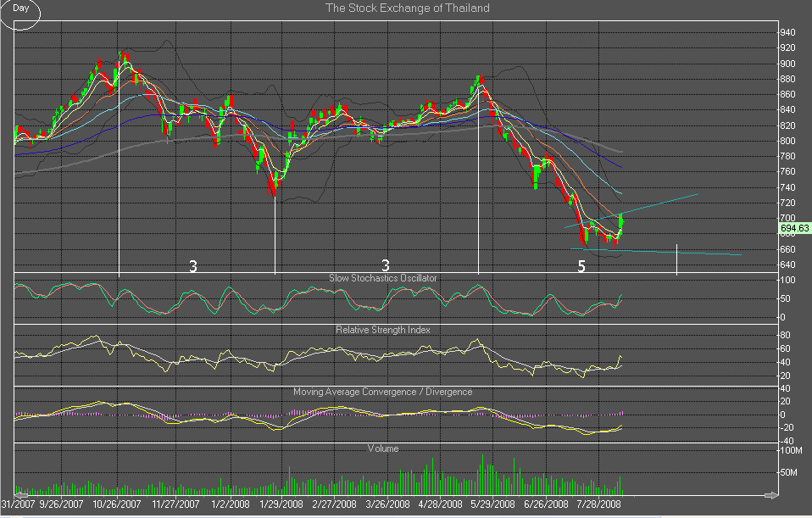Click the 100 value on the stochastics axis
This screenshot has height=518, width=812.
tap(787, 281)
